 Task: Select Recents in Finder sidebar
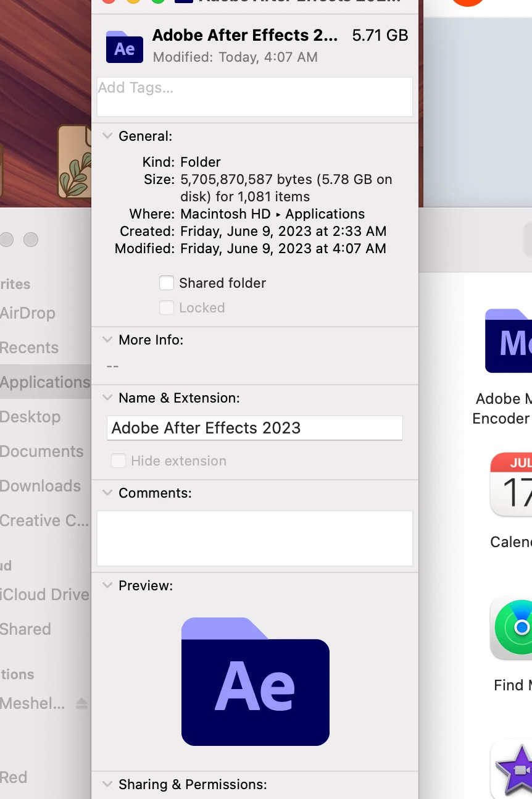[x=30, y=348]
